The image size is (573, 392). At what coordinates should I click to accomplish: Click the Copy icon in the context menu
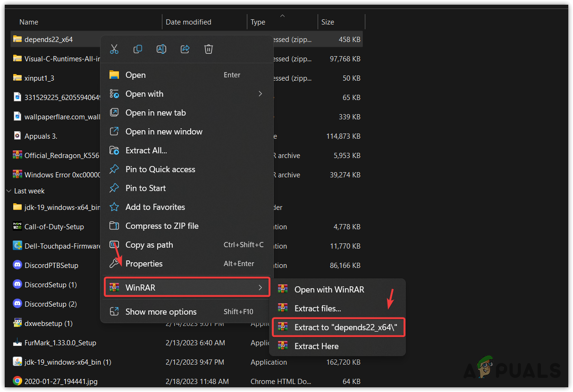point(137,49)
